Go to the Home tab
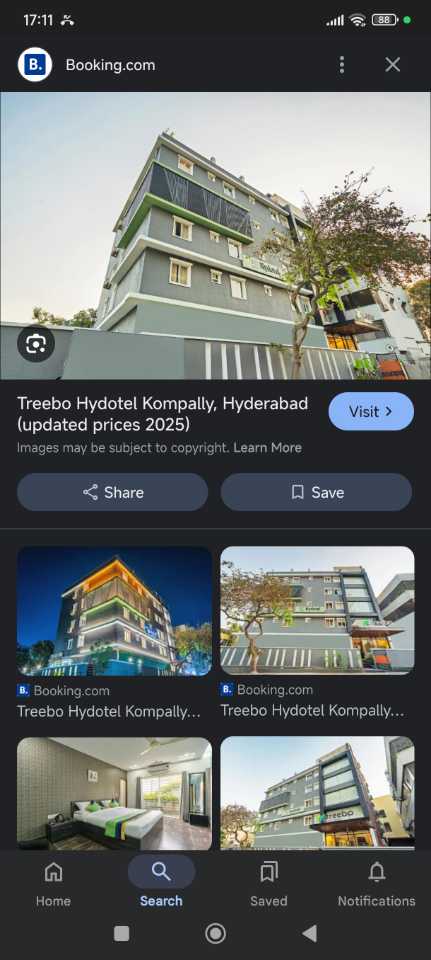Image resolution: width=431 pixels, height=960 pixels. [x=53, y=883]
